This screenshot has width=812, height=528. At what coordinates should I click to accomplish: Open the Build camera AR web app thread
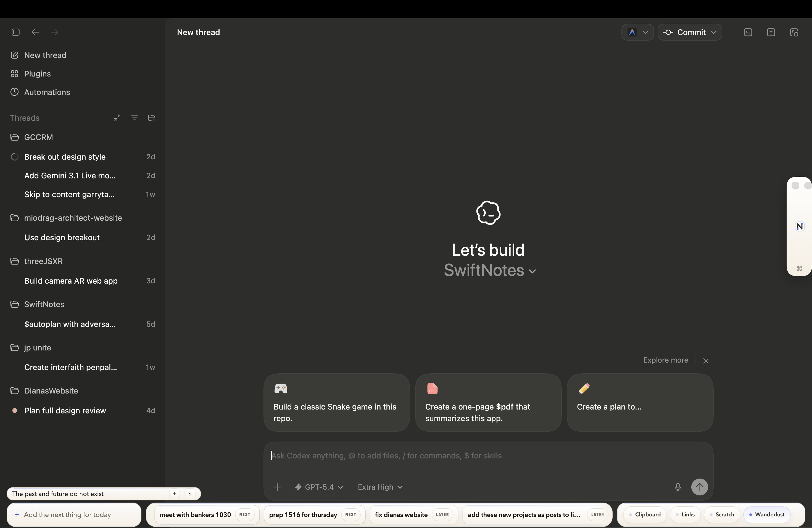pos(82,281)
